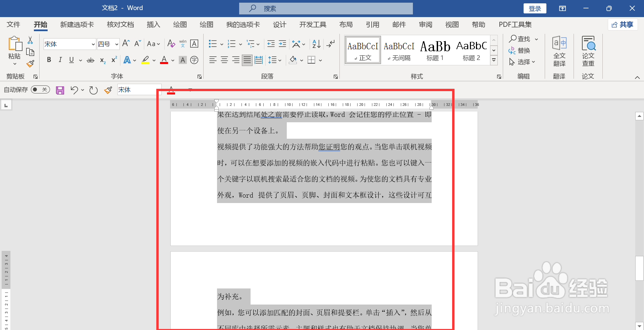Select the Format Painter brush in ribbon
Viewport: 644px width, 330px height.
30,63
